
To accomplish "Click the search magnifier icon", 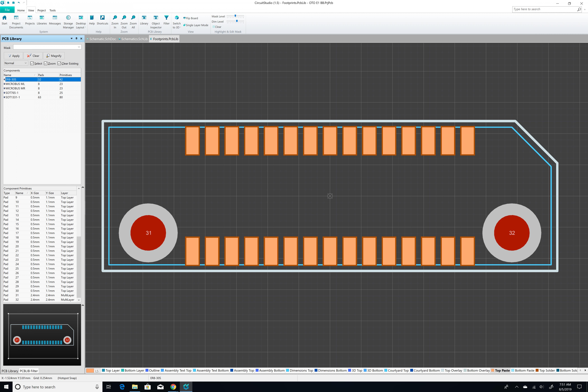I will pyautogui.click(x=579, y=9).
